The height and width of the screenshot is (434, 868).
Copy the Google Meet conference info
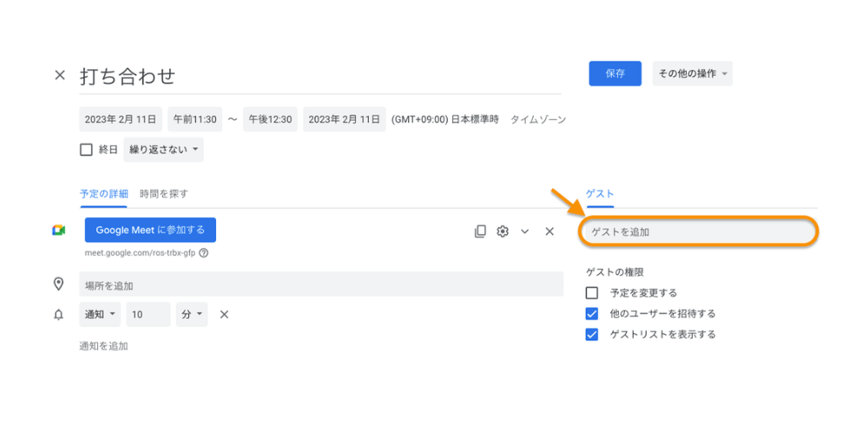tap(480, 231)
